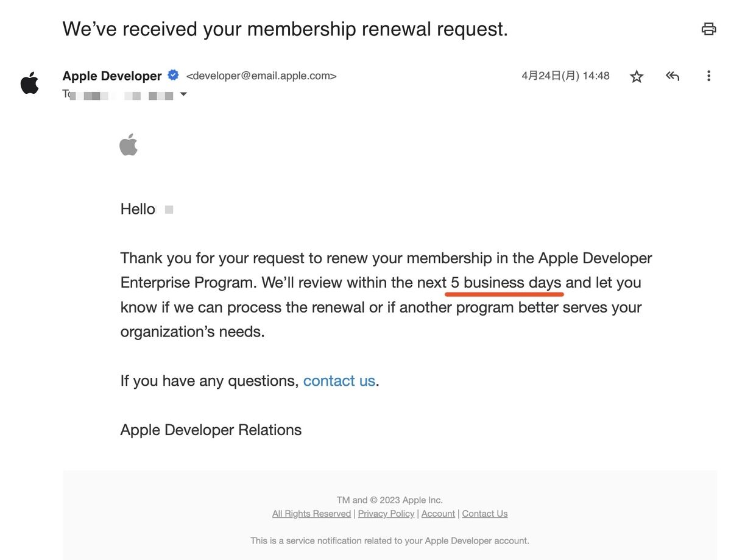Expand recipient details dropdown arrow

(x=183, y=94)
